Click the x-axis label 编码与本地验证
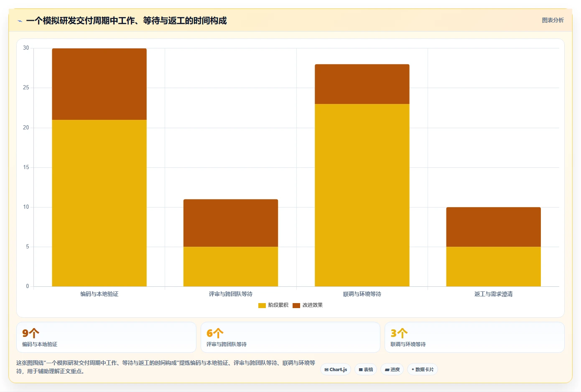 pyautogui.click(x=99, y=294)
